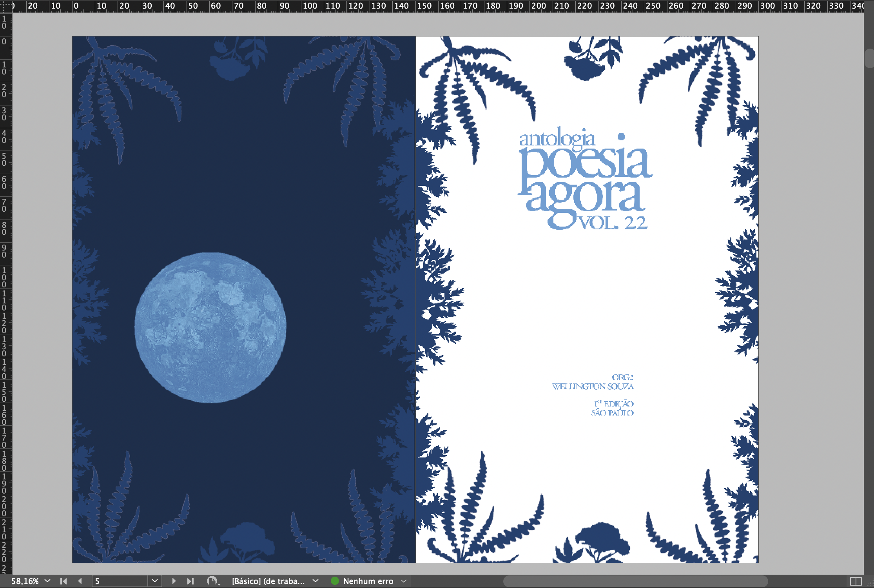
Task: Click the horizontal scrollbar thumb at the bottom
Action: [x=635, y=581]
